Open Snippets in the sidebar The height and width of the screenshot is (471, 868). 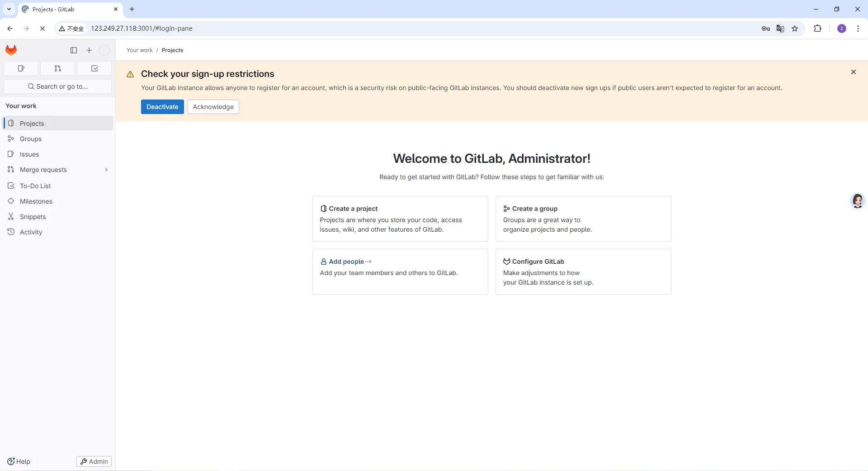pos(58,217)
